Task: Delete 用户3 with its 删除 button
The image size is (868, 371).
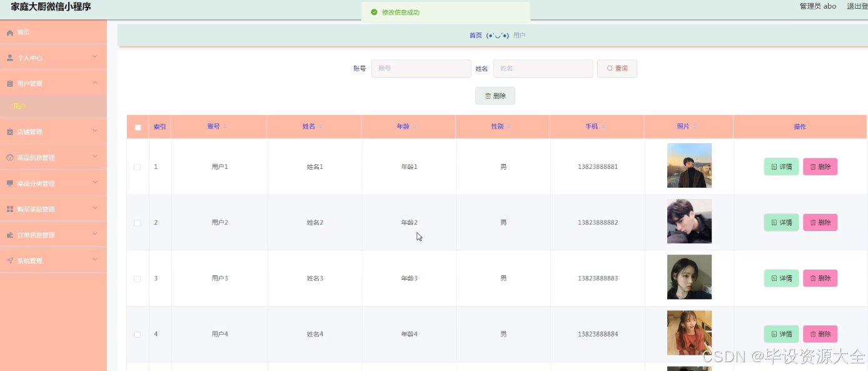Action: pyautogui.click(x=820, y=278)
